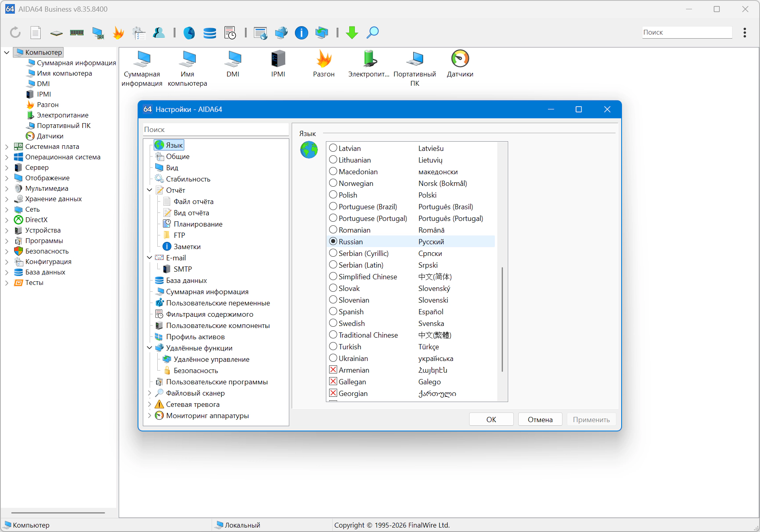Open the Профиль активов settings page
Screen dimensions: 760x532
click(195, 337)
